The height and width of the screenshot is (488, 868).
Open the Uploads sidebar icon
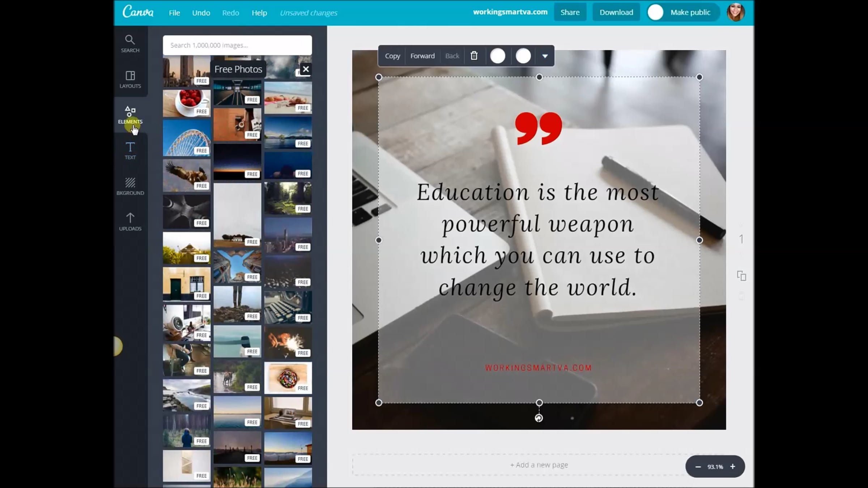pyautogui.click(x=130, y=222)
